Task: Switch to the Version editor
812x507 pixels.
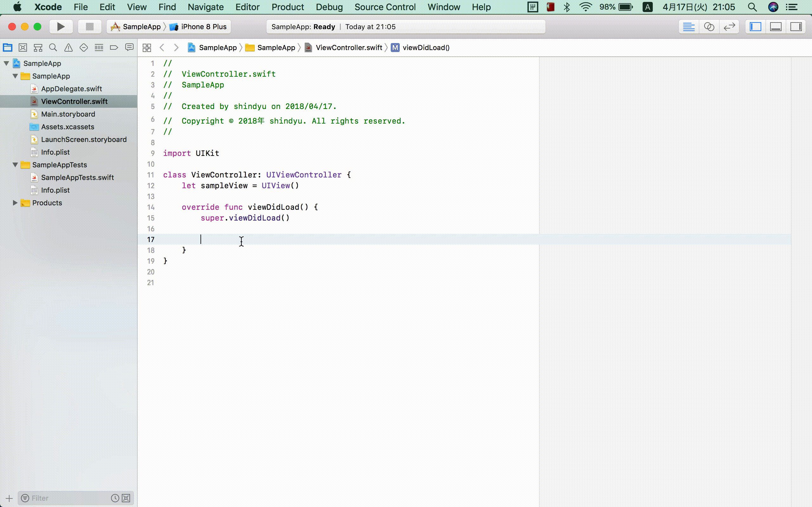Action: click(729, 27)
